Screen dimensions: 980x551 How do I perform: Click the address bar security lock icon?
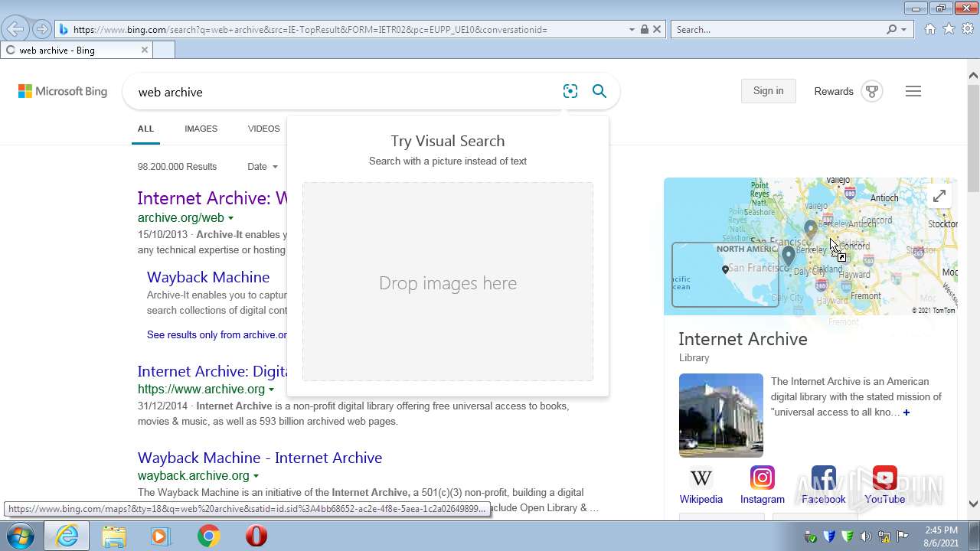point(645,29)
